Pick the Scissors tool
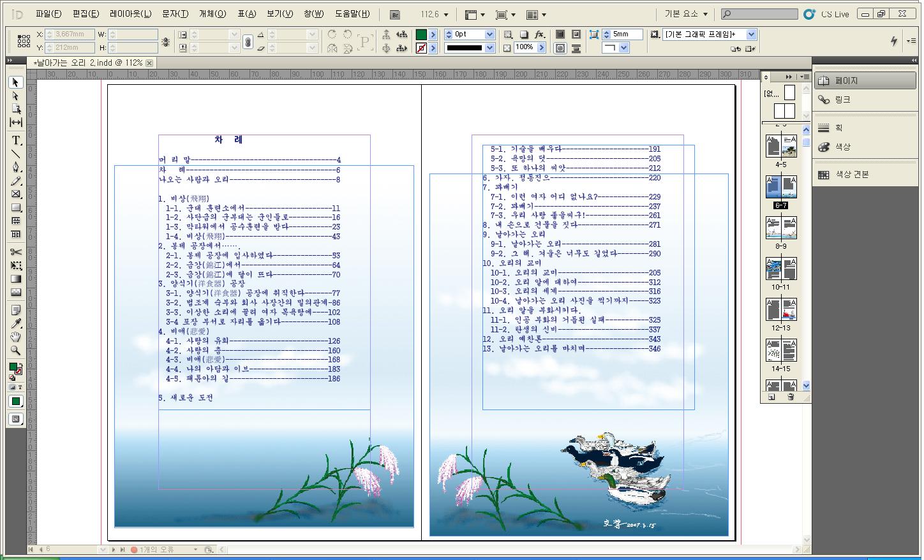 (16, 252)
